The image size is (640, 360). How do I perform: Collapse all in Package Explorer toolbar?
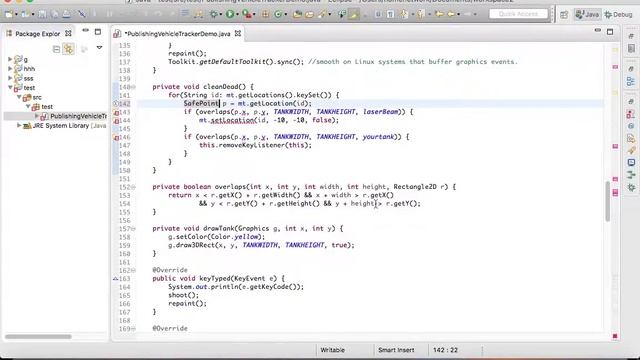point(56,49)
